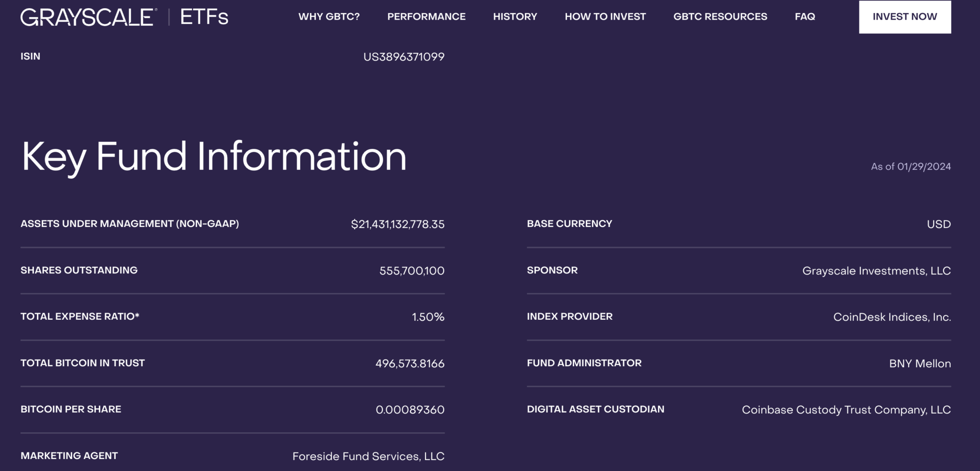Image resolution: width=980 pixels, height=471 pixels.
Task: Click the bitcoin per share value 0.00089360
Action: pyautogui.click(x=410, y=410)
